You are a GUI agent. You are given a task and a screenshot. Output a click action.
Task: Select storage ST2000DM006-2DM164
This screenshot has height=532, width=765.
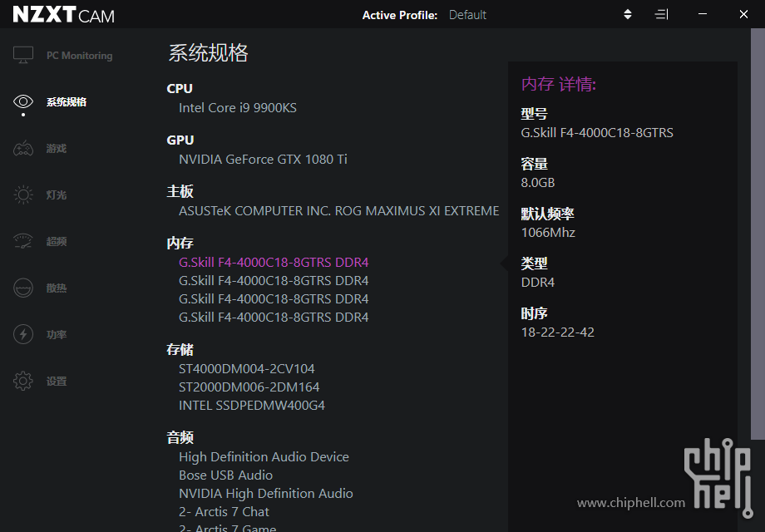249,387
